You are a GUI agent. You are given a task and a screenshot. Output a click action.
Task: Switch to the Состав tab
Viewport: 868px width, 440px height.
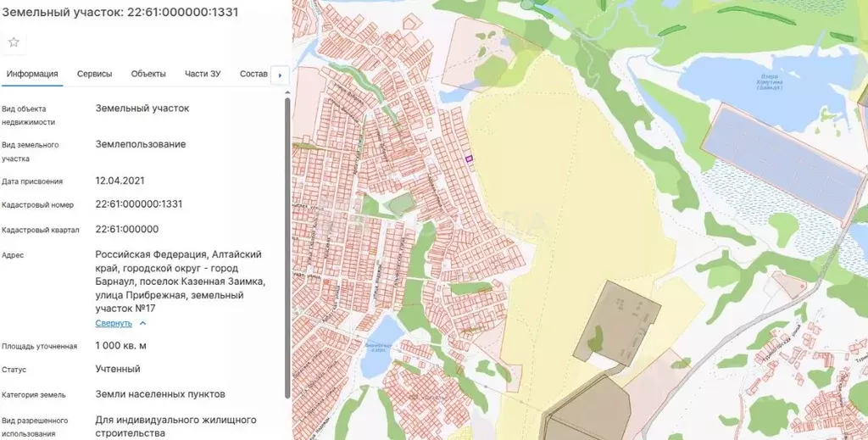(x=253, y=74)
